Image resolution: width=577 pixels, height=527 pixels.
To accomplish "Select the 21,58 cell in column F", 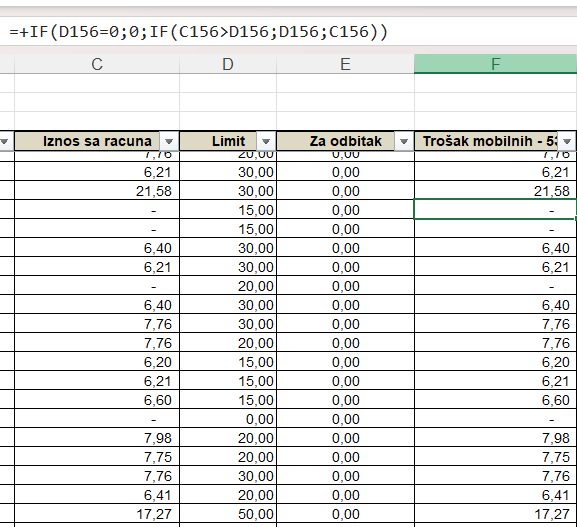I will [495, 191].
